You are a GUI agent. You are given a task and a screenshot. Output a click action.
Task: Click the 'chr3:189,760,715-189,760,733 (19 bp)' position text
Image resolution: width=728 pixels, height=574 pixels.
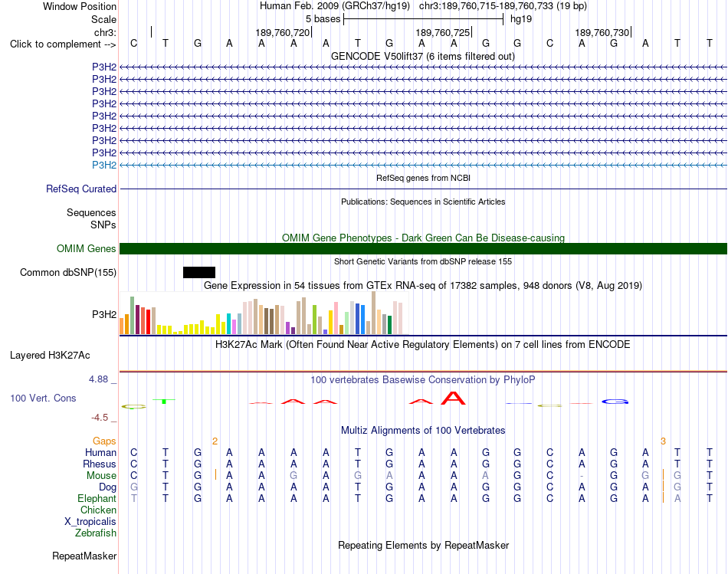point(503,6)
